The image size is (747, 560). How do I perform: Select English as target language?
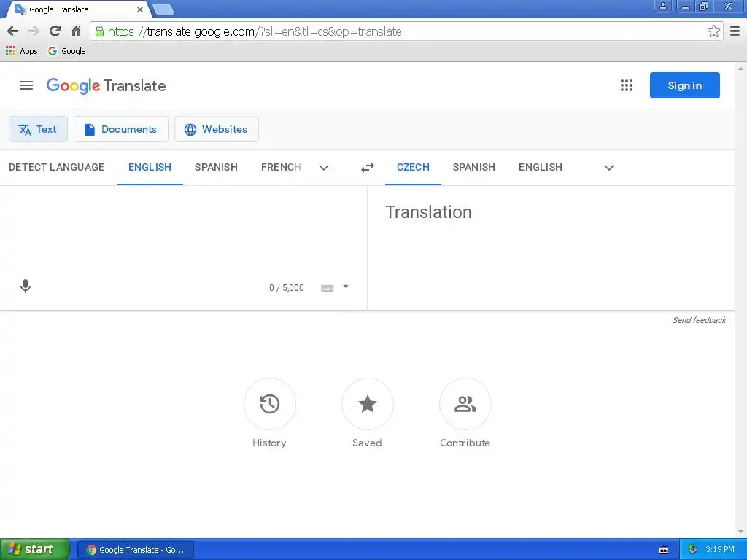tap(541, 167)
